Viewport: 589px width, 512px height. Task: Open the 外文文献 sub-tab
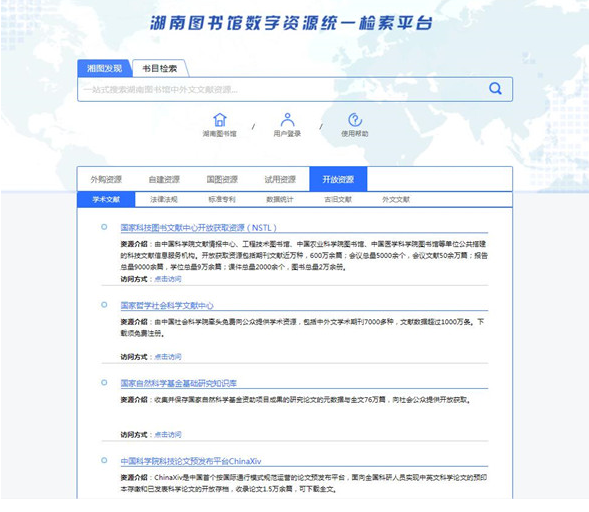pos(396,199)
